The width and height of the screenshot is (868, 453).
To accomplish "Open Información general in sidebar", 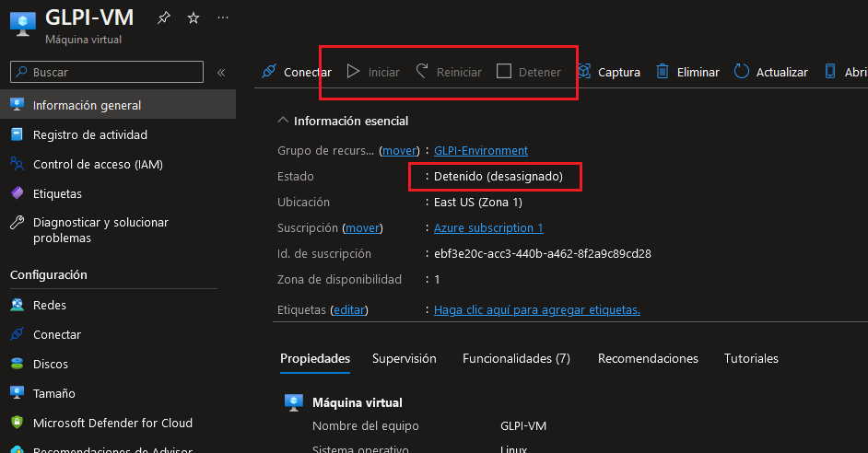I will click(118, 105).
